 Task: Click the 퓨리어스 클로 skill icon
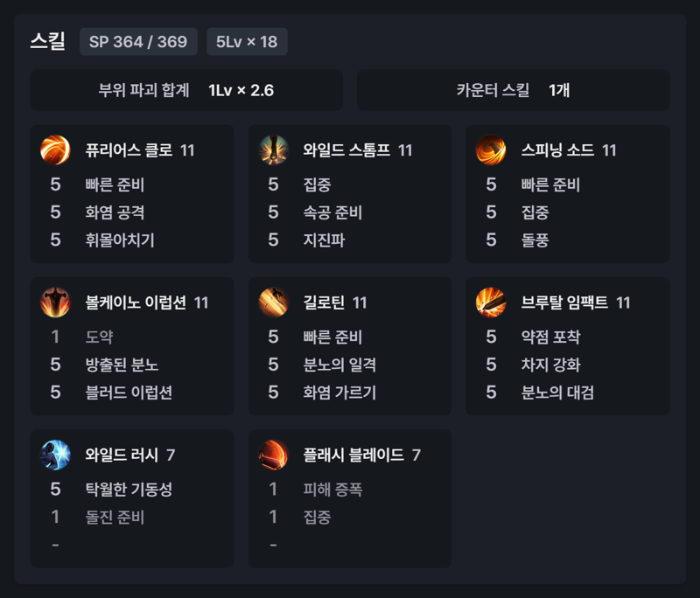pos(55,150)
